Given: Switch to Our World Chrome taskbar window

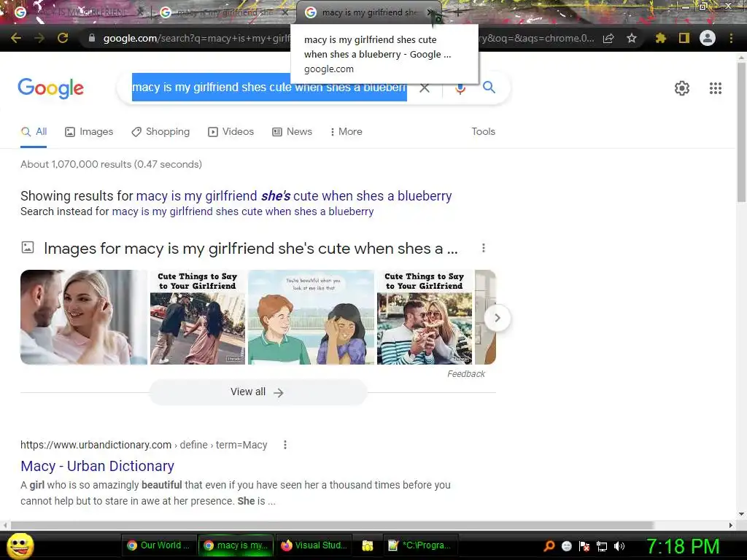Looking at the screenshot, I should [158, 545].
